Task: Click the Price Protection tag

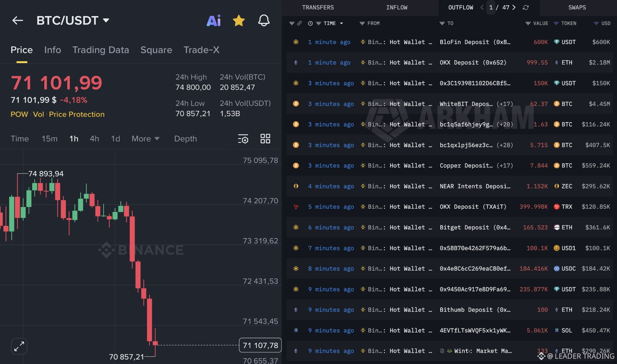Action: (77, 114)
